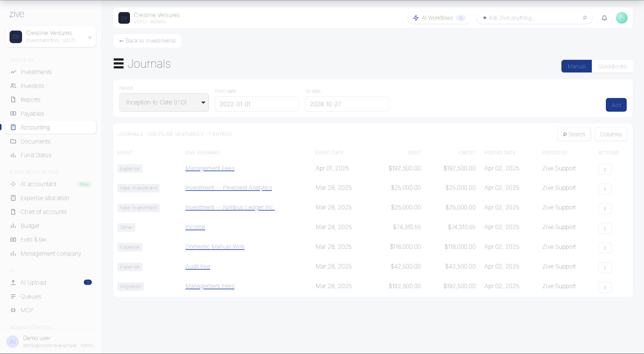Open Investment — Nimbus Ledger Inc. link
Image resolution: width=644 pixels, height=354 pixels.
pos(230,207)
